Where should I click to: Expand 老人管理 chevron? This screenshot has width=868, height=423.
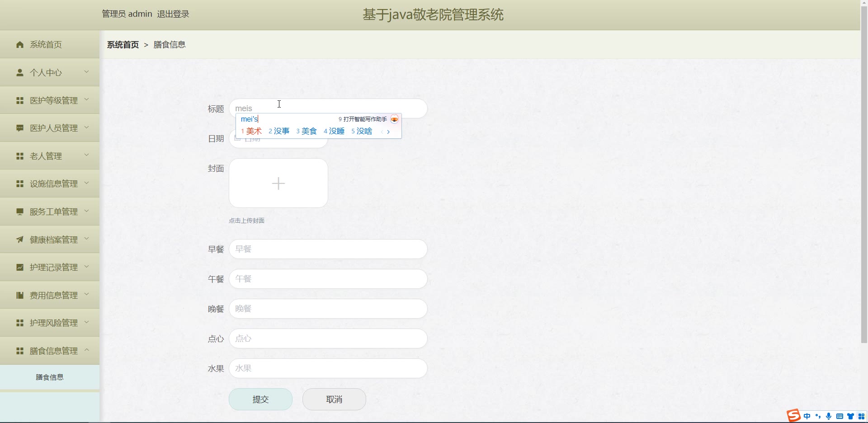87,155
